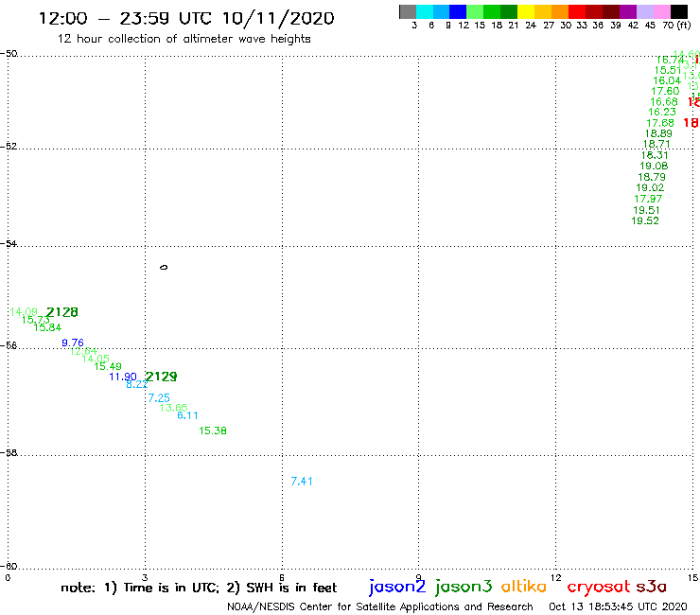
Task: Click the gray swatch in the color scale
Action: tap(408, 11)
